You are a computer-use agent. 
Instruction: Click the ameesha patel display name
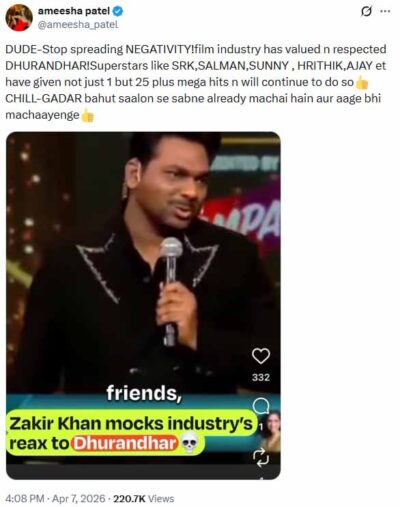click(x=74, y=11)
